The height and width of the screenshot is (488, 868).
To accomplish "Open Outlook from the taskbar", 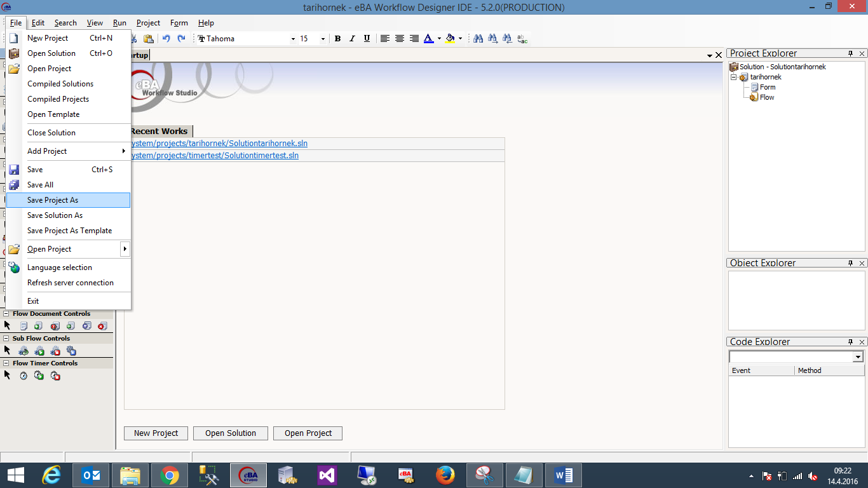I will (90, 475).
